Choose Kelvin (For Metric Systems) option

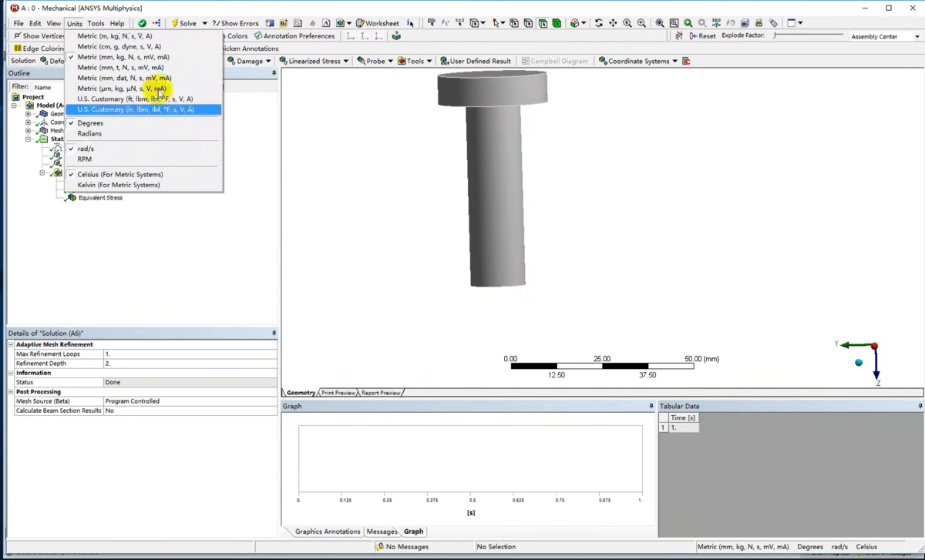pos(119,185)
